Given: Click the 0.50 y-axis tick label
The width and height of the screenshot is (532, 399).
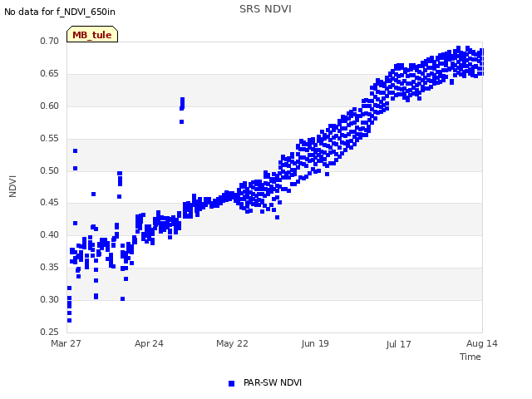Looking at the screenshot, I should (50, 170).
